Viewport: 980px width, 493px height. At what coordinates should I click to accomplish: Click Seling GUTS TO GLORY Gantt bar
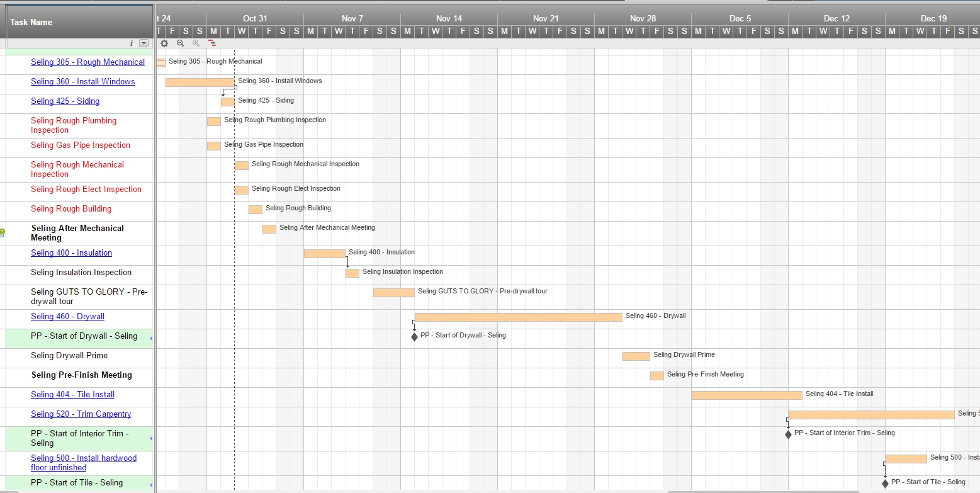[393, 293]
